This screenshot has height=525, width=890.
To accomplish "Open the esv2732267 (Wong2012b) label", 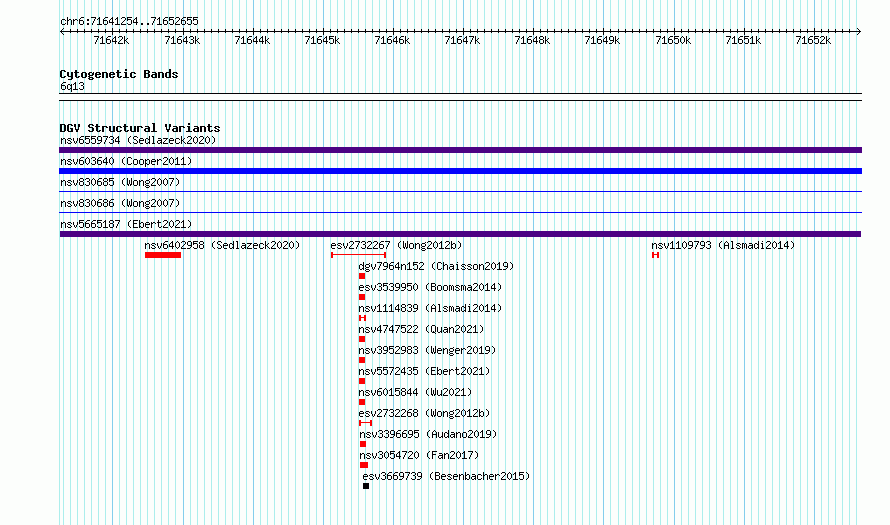I will tap(396, 245).
